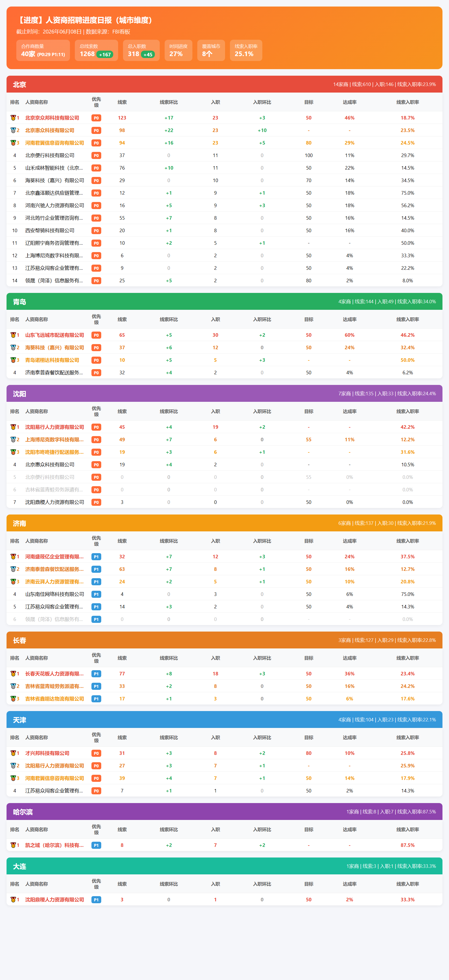The height and width of the screenshot is (980, 449).
Task: Click the 哈尔滨 city section header
Action: pyautogui.click(x=224, y=812)
